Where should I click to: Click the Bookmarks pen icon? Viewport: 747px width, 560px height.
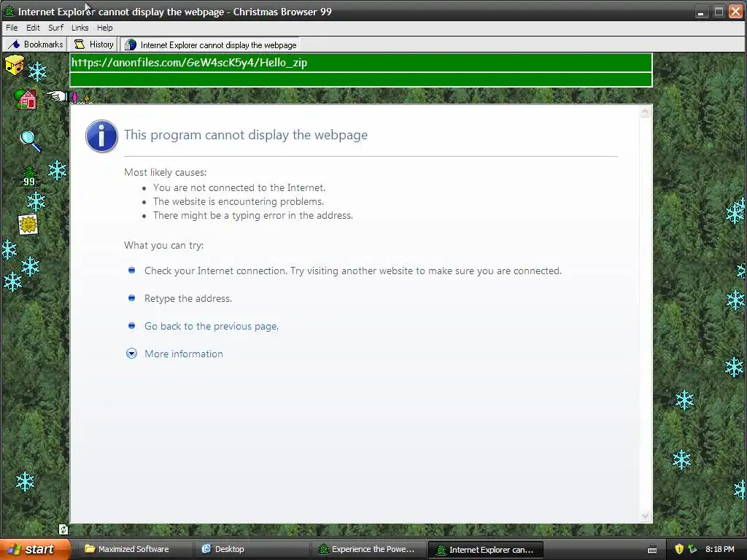(x=14, y=44)
